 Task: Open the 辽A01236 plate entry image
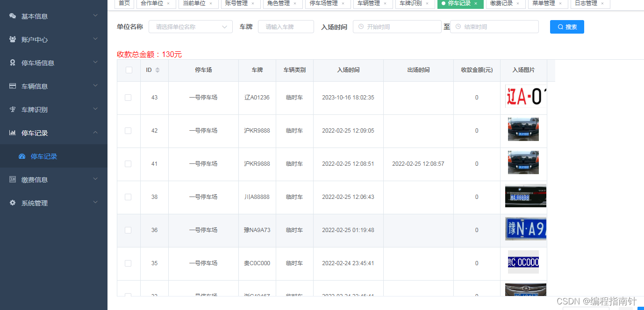[526, 97]
